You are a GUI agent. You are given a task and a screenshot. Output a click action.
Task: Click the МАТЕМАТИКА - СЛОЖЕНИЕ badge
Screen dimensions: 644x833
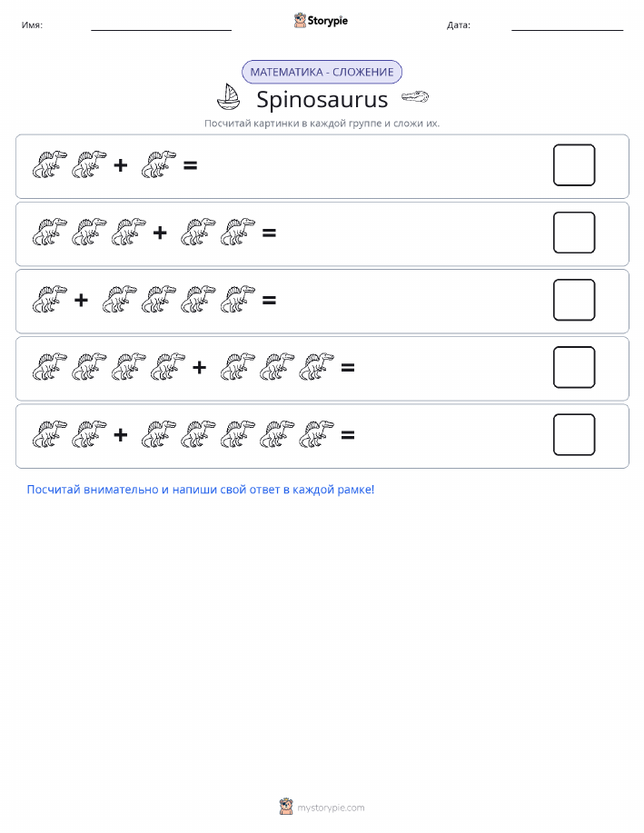click(x=322, y=73)
